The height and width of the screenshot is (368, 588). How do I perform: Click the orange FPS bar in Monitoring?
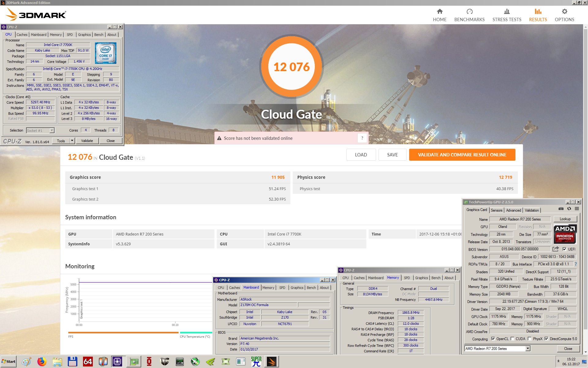point(123,332)
